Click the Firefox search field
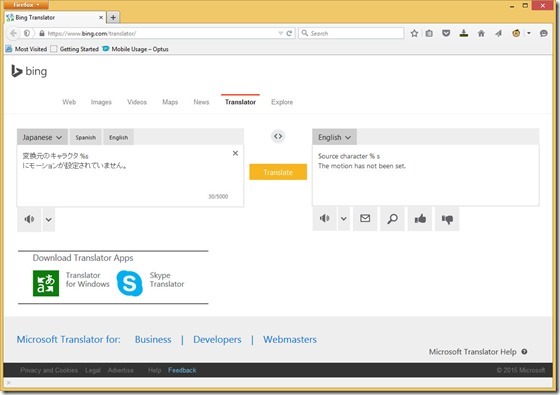Viewport: 560px width, 395px height. (351, 33)
